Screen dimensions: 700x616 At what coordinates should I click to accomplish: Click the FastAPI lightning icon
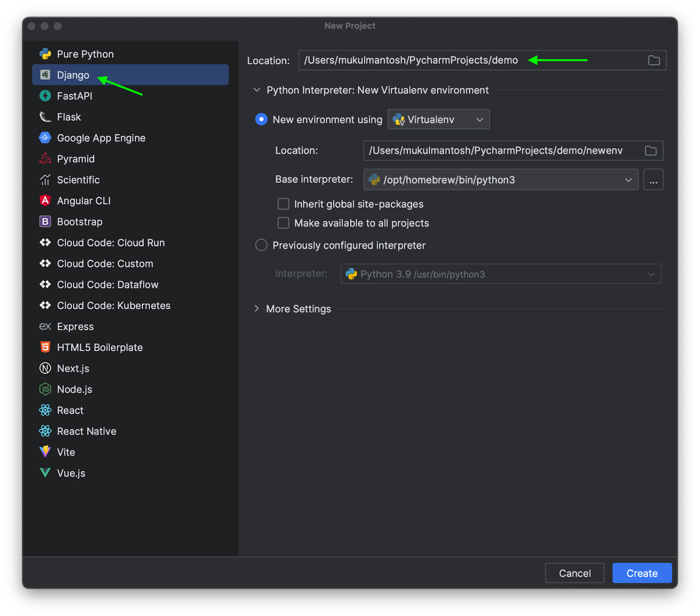pos(45,96)
